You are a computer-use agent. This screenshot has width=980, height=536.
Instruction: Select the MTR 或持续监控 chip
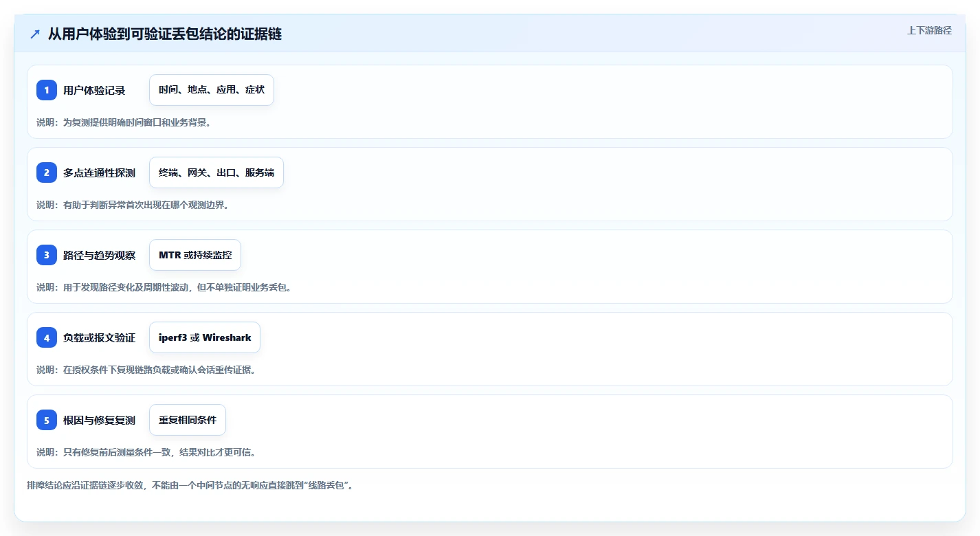195,255
